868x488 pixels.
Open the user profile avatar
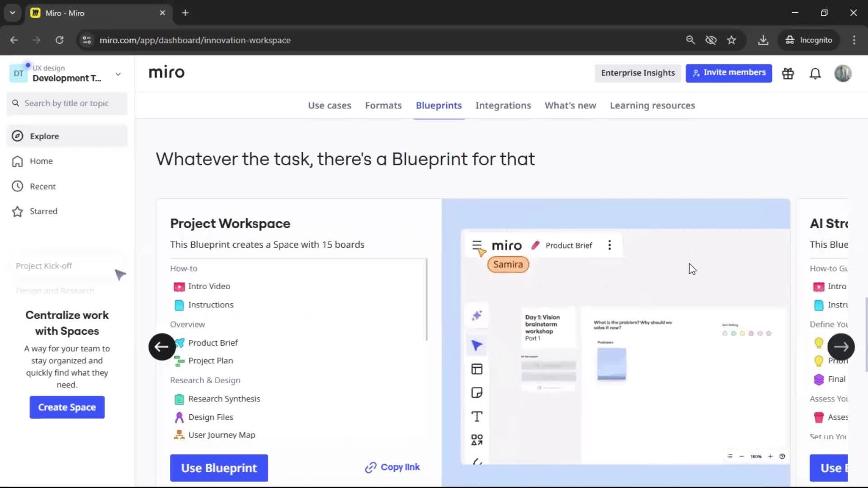point(843,73)
